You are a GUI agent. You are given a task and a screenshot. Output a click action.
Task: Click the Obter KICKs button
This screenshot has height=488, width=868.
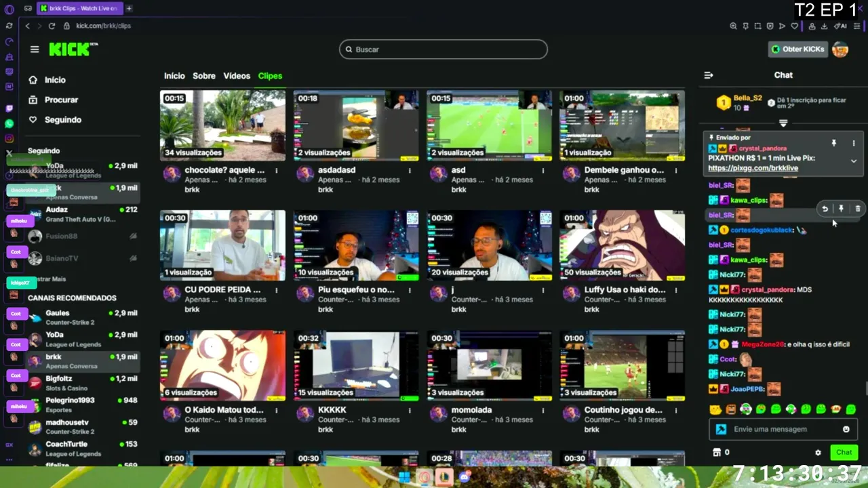pos(798,49)
